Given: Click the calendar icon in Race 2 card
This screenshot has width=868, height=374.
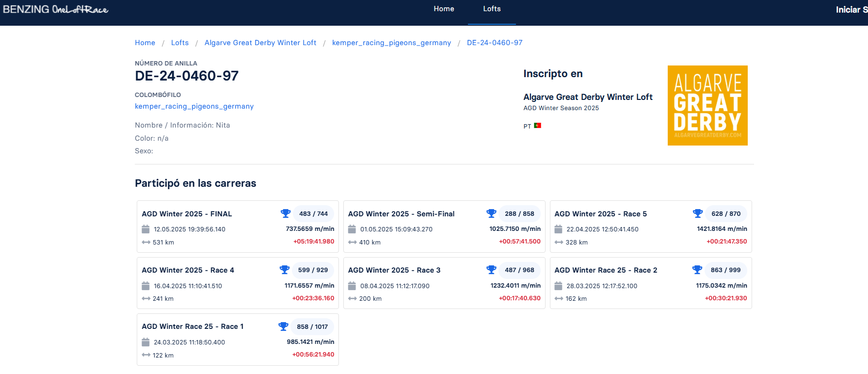Looking at the screenshot, I should 559,286.
